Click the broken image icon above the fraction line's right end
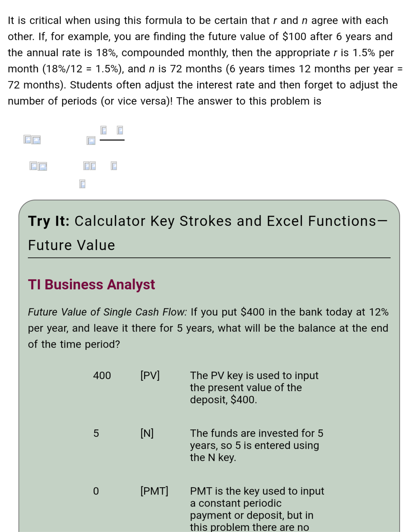This screenshot has height=532, width=403. tap(120, 130)
